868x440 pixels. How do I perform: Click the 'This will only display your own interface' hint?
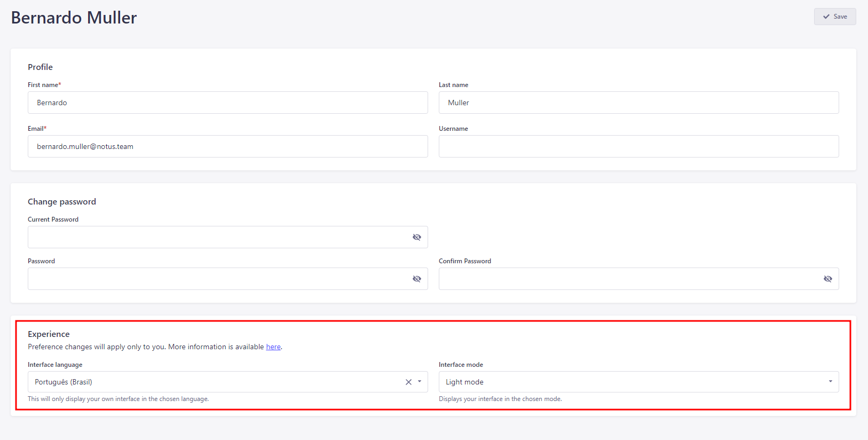click(119, 399)
